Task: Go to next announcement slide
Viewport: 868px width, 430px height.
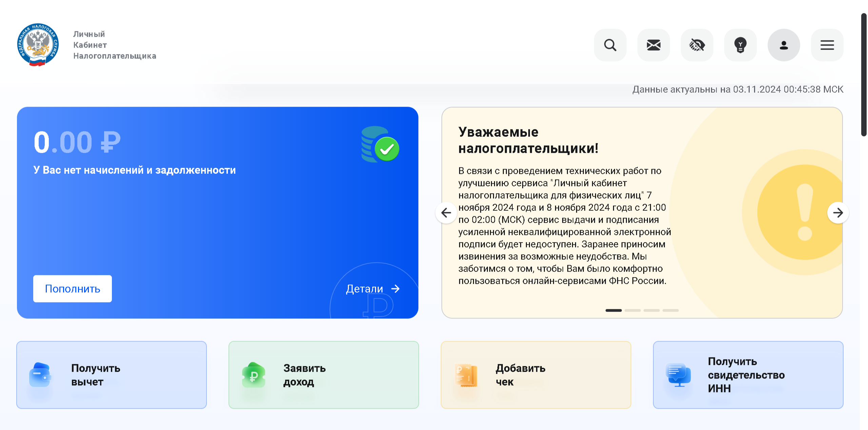Action: tap(838, 213)
